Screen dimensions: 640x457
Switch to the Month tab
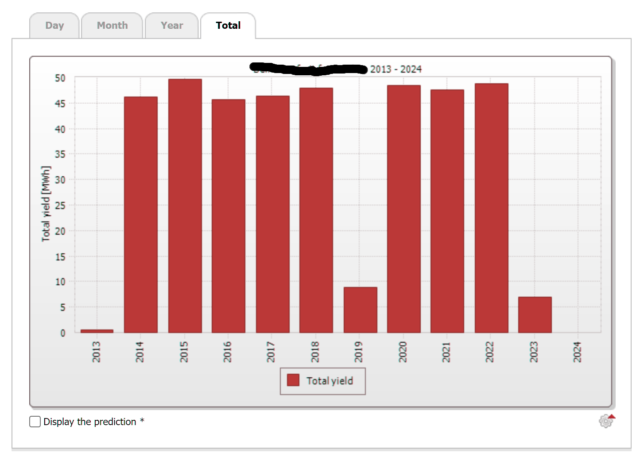click(x=112, y=25)
